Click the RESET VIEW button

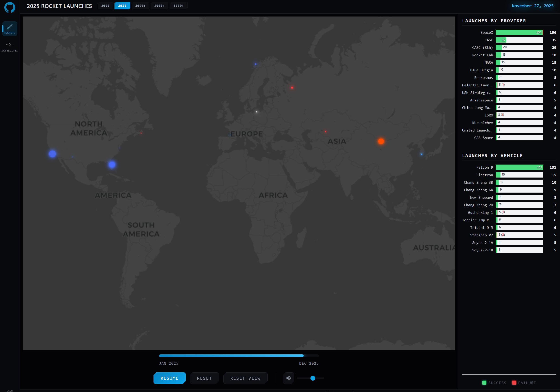[245, 378]
